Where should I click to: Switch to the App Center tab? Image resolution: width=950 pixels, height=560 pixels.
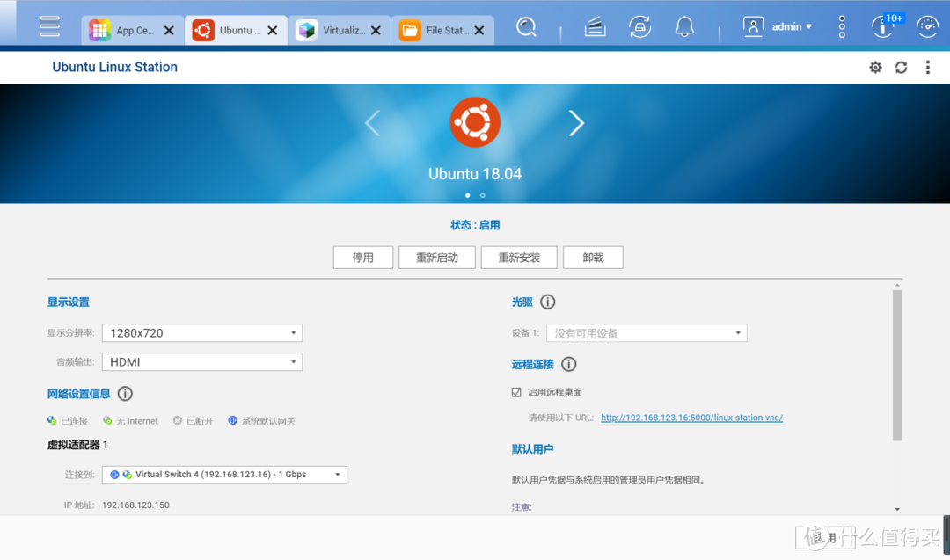click(133, 30)
